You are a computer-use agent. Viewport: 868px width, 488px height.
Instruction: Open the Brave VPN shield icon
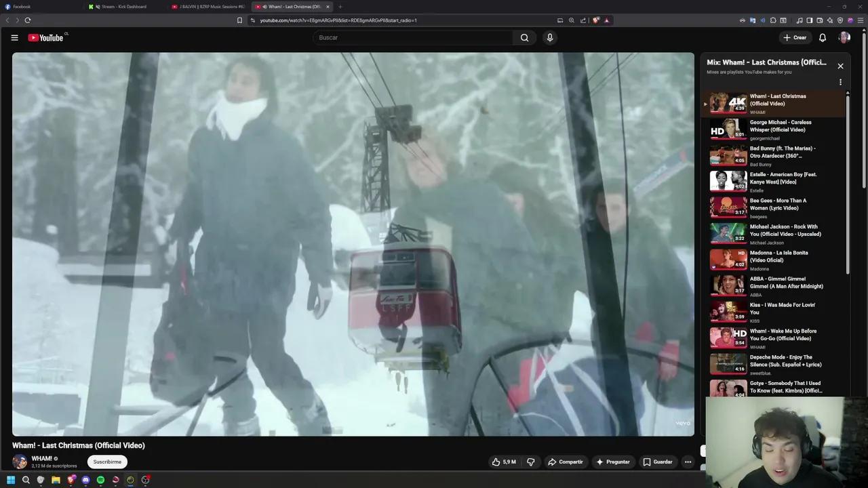click(840, 20)
